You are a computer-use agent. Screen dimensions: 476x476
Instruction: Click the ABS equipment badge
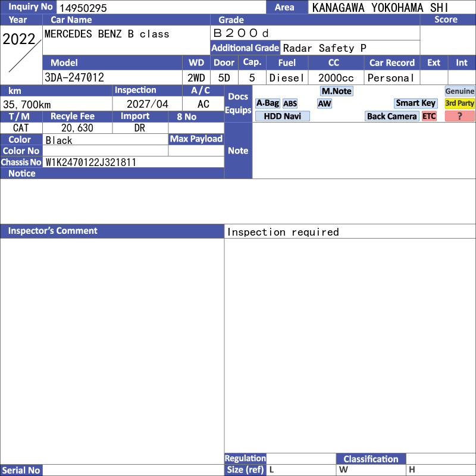click(290, 104)
